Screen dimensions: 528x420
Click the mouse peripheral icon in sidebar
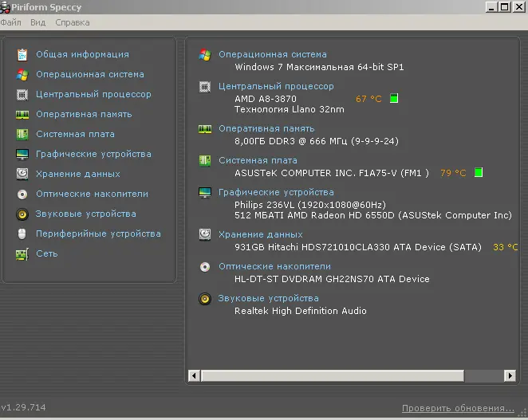(22, 234)
